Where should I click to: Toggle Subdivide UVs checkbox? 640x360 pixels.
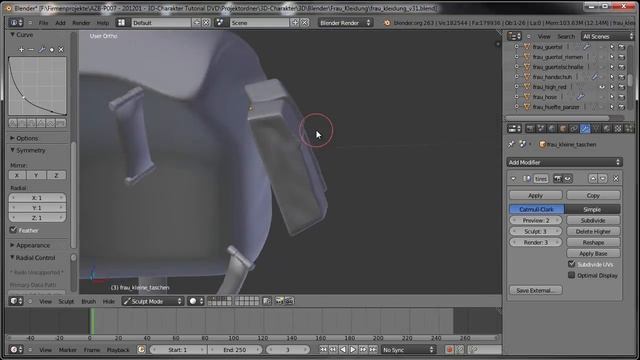tap(571, 264)
